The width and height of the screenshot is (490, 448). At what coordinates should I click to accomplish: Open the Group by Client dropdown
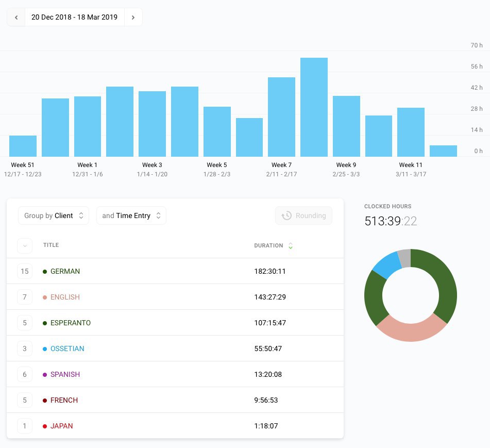[x=54, y=215]
